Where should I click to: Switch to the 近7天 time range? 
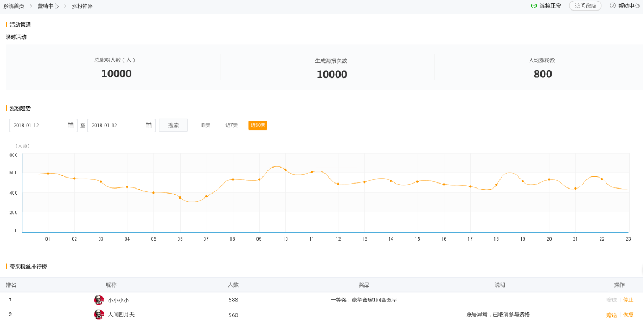pos(231,126)
